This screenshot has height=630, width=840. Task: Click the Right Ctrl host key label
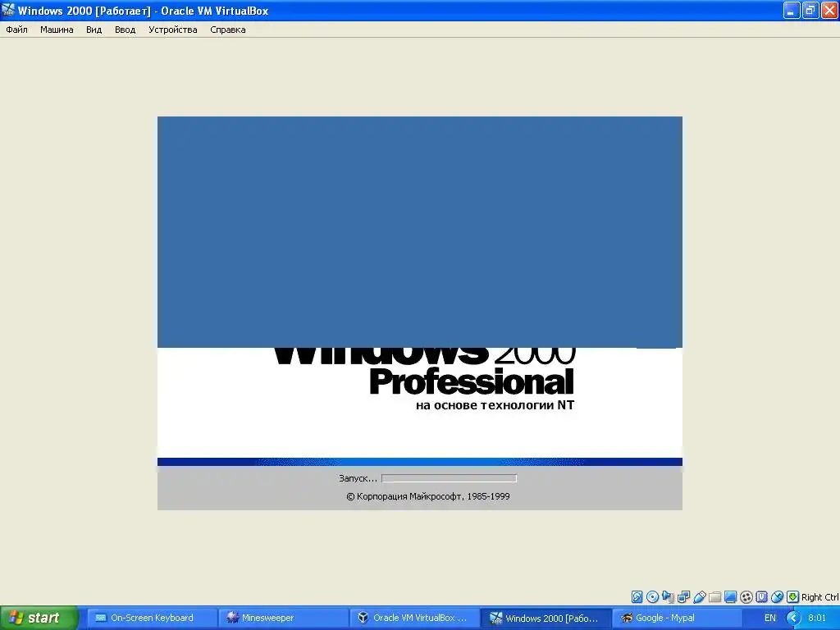tap(819, 597)
